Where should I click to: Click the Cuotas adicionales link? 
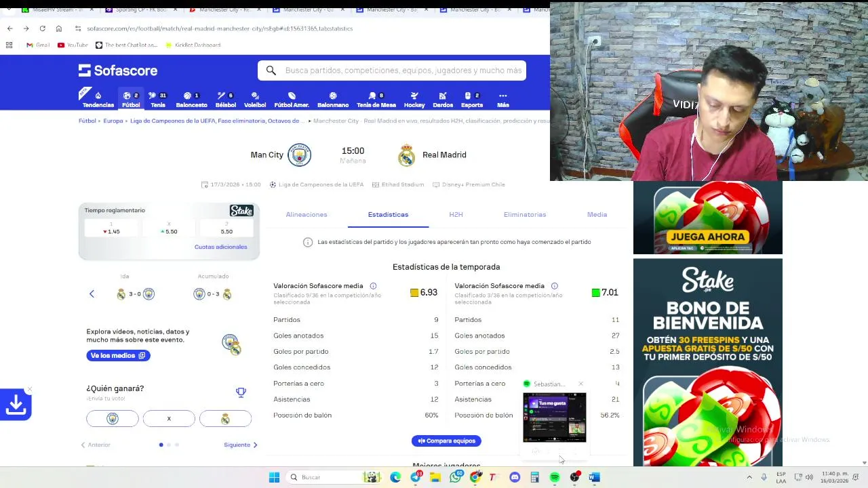220,247
